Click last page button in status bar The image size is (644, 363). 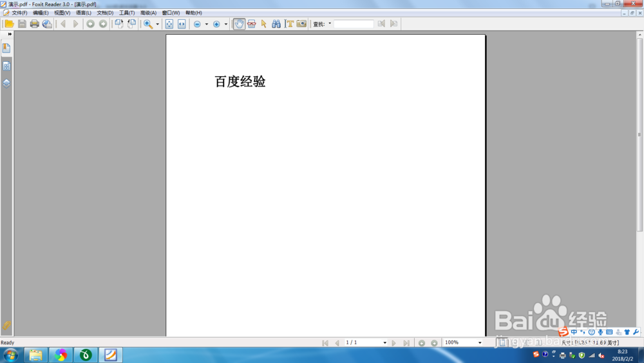click(x=406, y=343)
